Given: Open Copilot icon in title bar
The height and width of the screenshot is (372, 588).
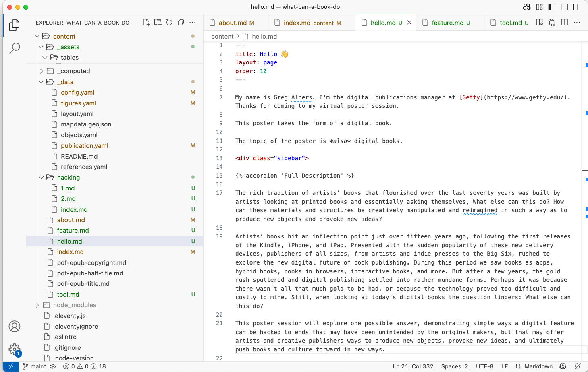Looking at the screenshot, I should click(x=526, y=7).
